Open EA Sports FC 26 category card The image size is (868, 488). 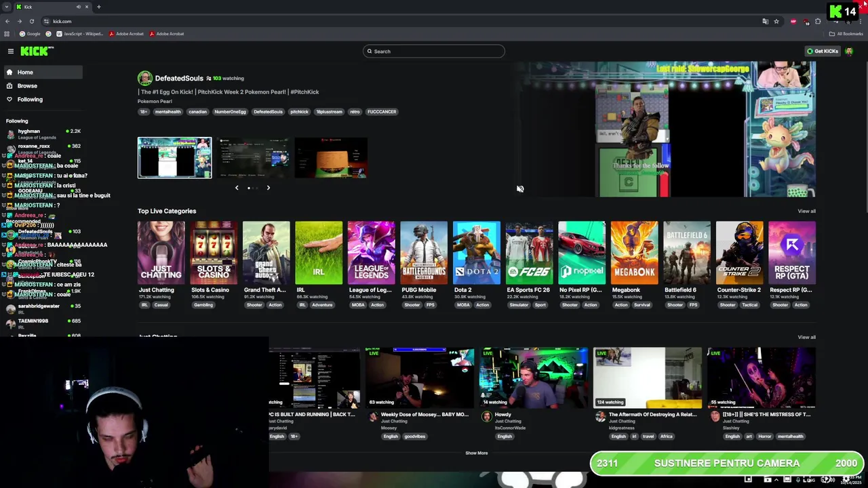(529, 252)
